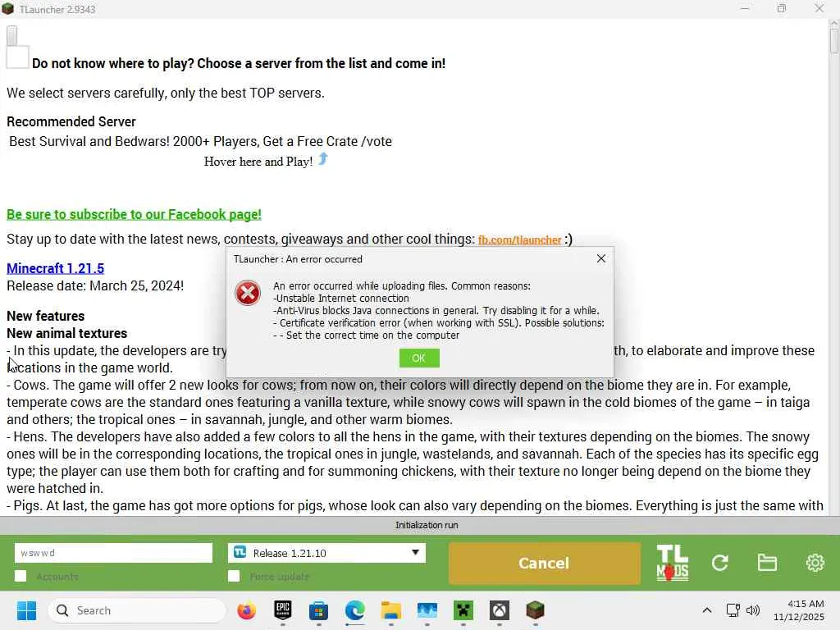The height and width of the screenshot is (630, 840).
Task: Open the game folder icon
Action: pos(767,563)
